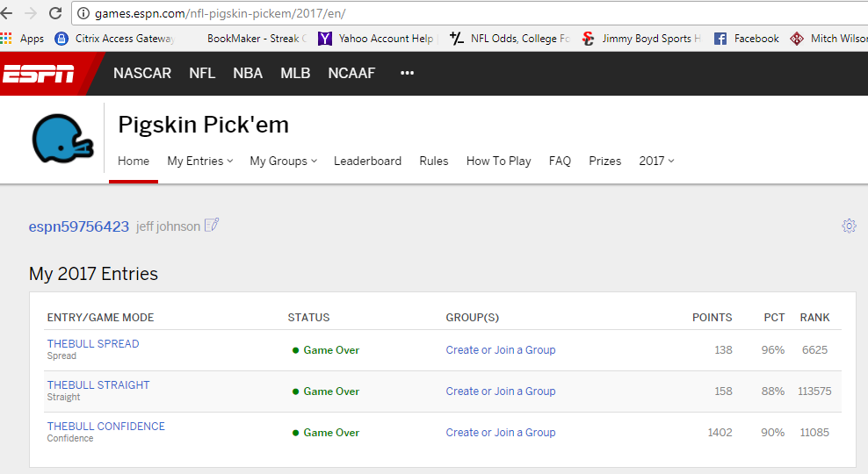
Task: View site info icon in address bar
Action: tap(83, 13)
